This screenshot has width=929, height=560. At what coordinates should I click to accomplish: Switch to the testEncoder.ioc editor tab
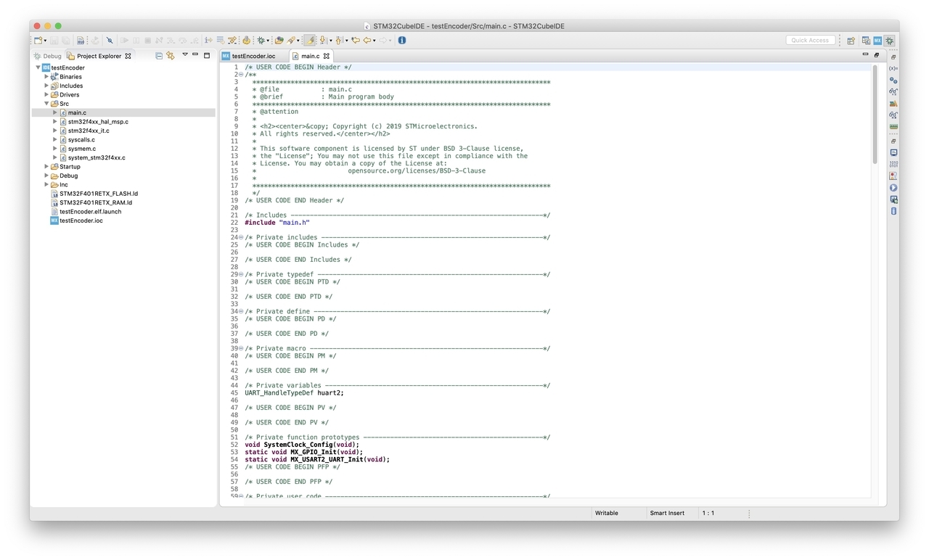(x=253, y=56)
